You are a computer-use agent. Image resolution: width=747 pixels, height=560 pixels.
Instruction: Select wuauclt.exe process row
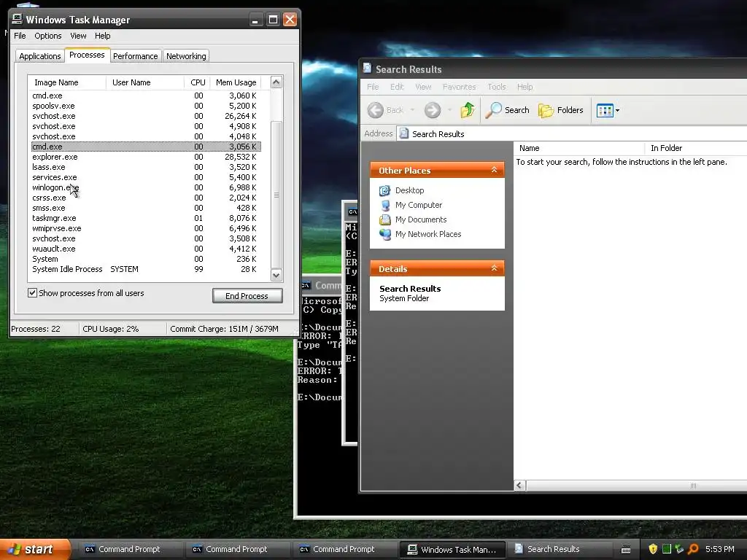tap(146, 249)
